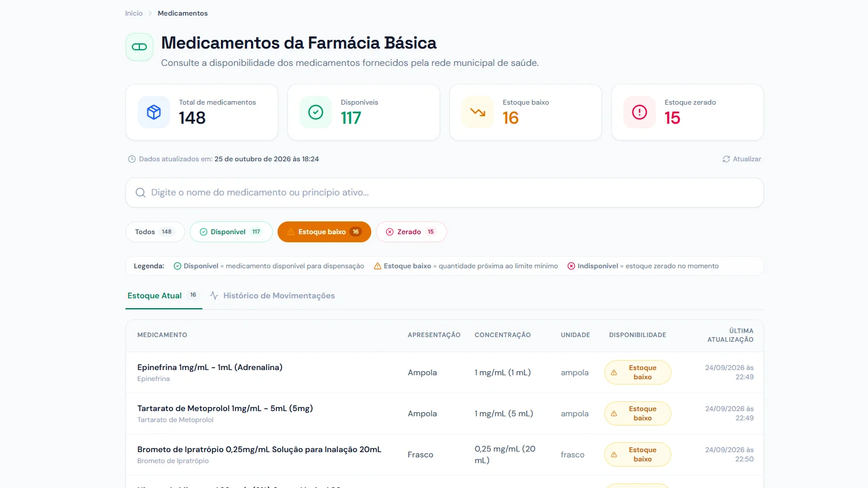Filter by Disponível 117 chip
This screenshot has width=868, height=488.
pyautogui.click(x=231, y=232)
